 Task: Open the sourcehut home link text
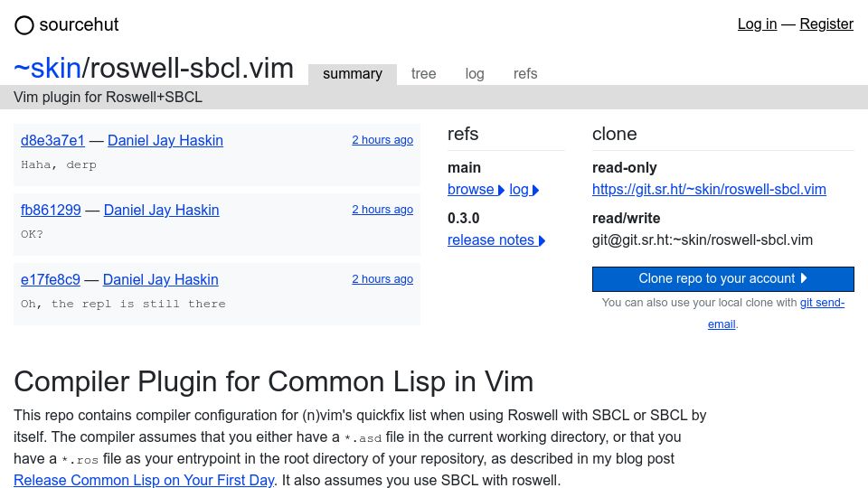coord(79,24)
